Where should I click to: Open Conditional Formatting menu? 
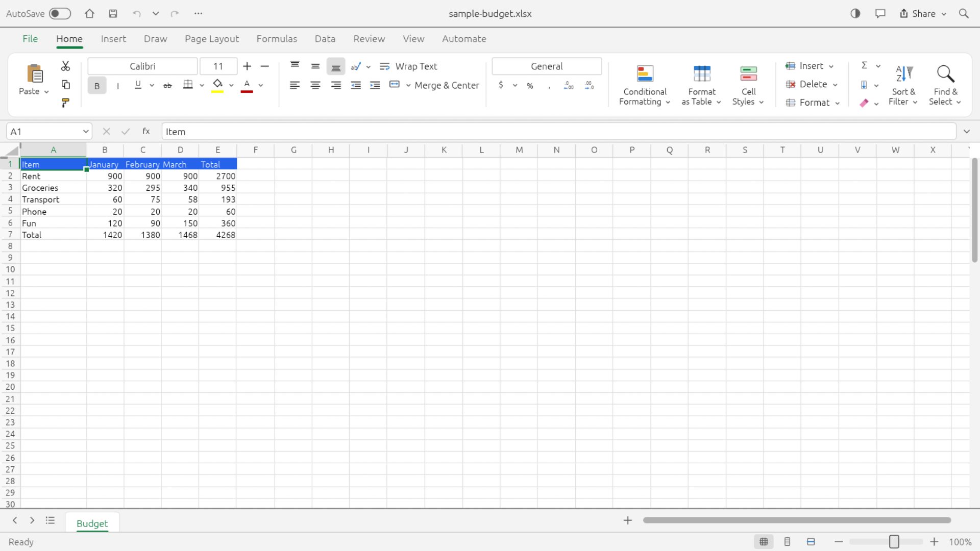click(x=645, y=85)
